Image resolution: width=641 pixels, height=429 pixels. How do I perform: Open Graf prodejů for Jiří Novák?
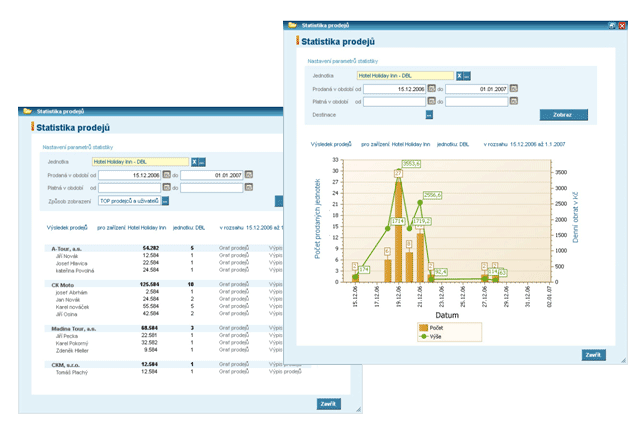pos(233,255)
